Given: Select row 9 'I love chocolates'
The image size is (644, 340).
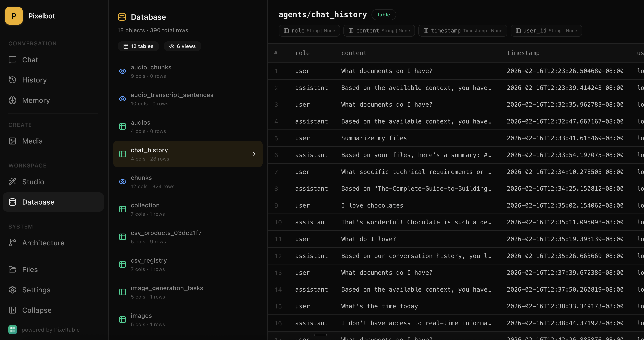Looking at the screenshot, I should click(x=455, y=205).
